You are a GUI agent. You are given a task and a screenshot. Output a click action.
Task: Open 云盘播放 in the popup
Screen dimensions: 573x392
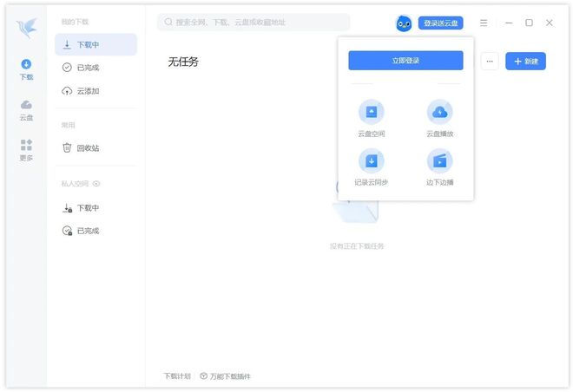[x=439, y=118]
